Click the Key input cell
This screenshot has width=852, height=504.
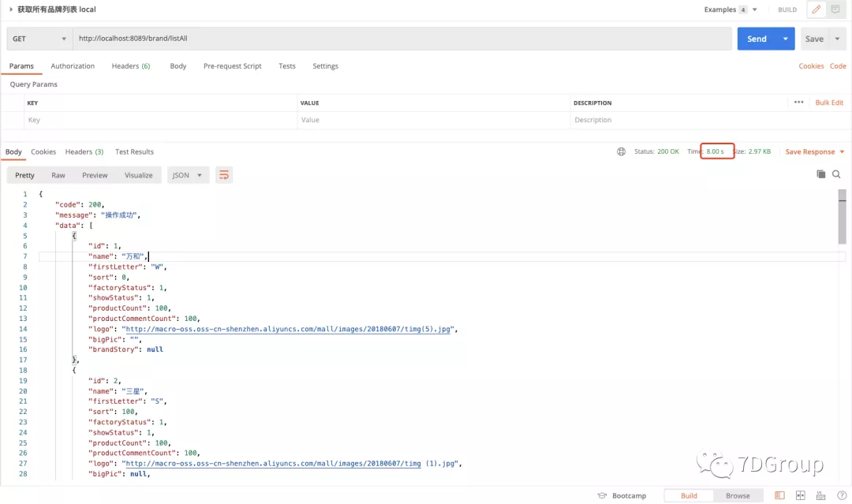coord(160,120)
